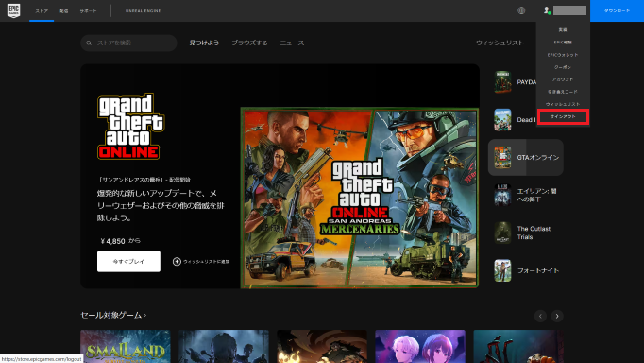Click the Epic Games logo
644x363 pixels.
[x=13, y=10]
